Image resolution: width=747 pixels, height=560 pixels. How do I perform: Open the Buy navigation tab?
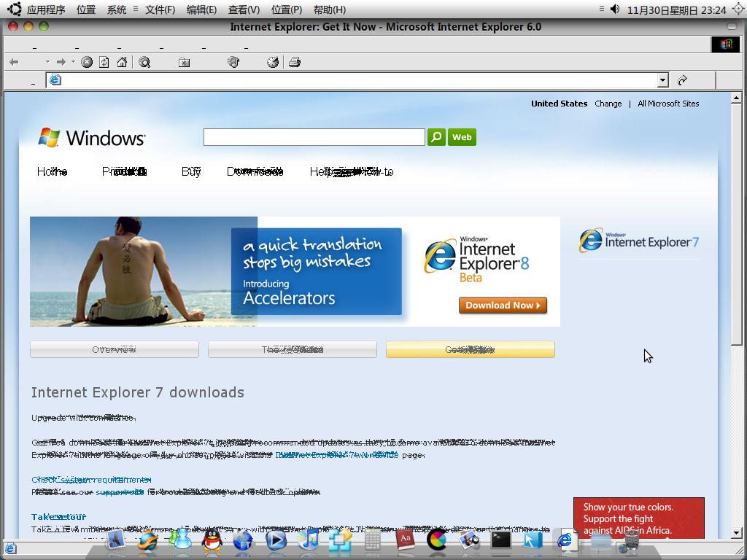tap(191, 171)
